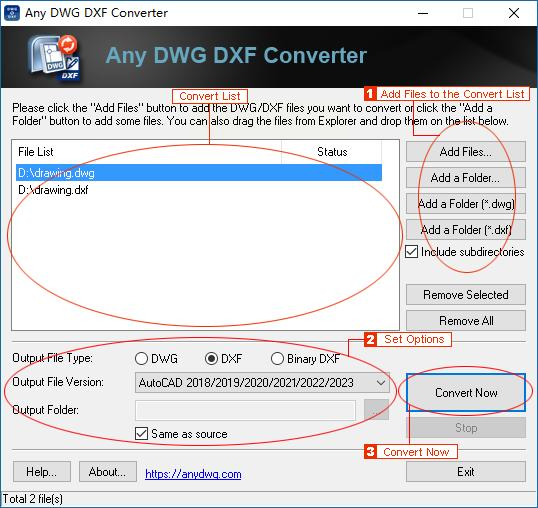Click the browse output folder button

[x=376, y=410]
